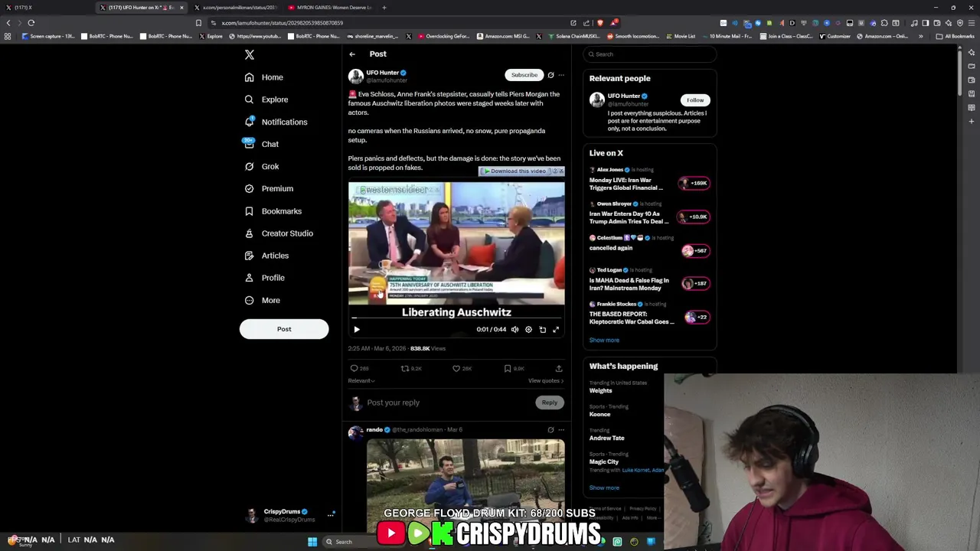
Task: Play the Liberating Auschwitz video
Action: (x=357, y=329)
